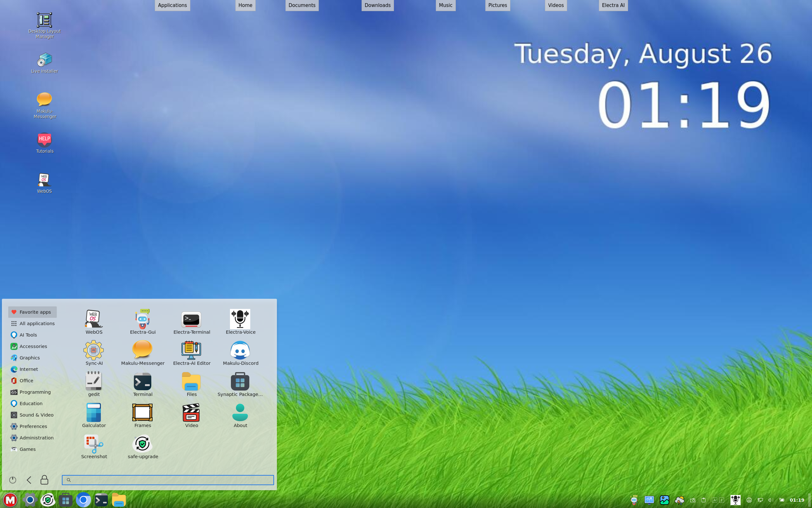Open the About app
This screenshot has height=508, width=812.
click(240, 415)
